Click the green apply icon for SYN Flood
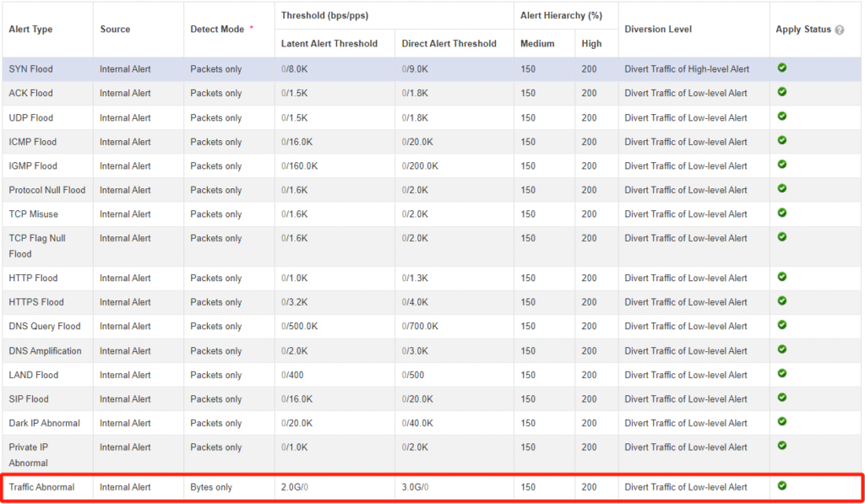Viewport: 865px width, 504px height. tap(781, 69)
